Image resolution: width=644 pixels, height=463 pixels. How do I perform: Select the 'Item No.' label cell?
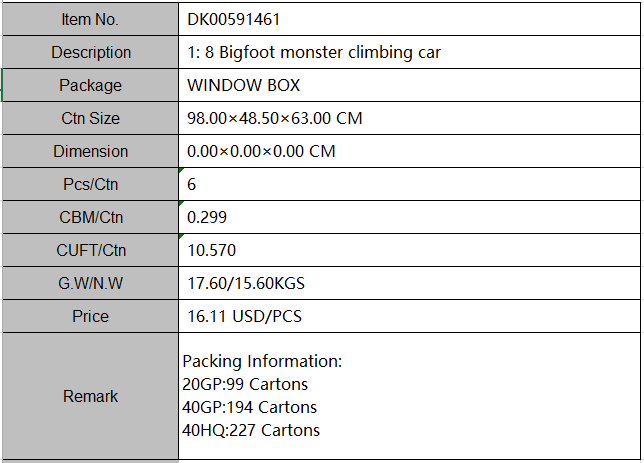[90, 19]
